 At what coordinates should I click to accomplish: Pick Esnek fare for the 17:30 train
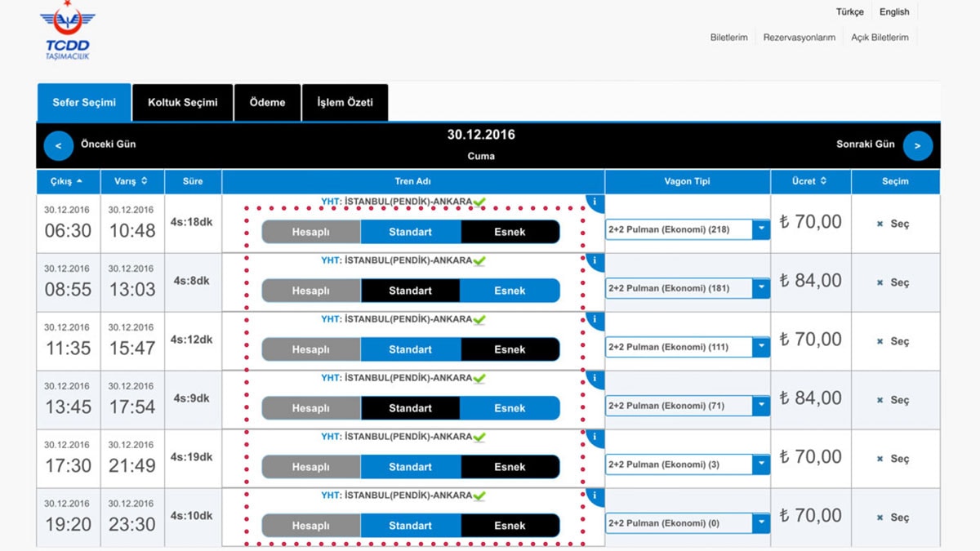(x=510, y=467)
